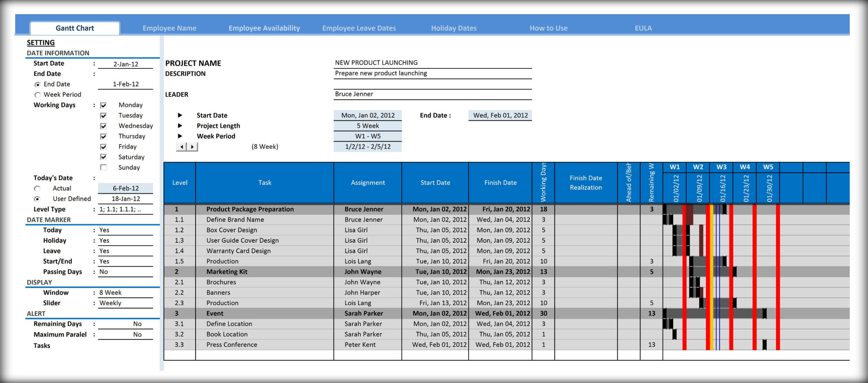Select the W3 week column header
Screen dimensions: 868x383
(x=721, y=167)
